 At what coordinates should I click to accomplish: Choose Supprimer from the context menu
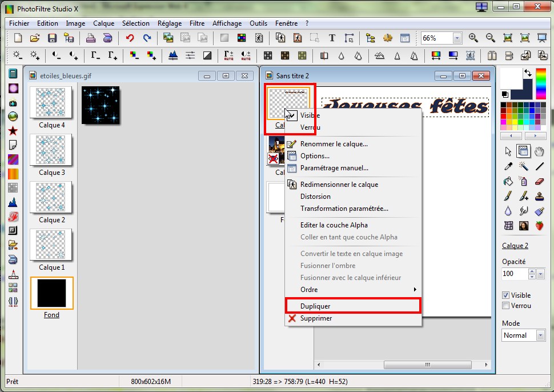pos(354,318)
